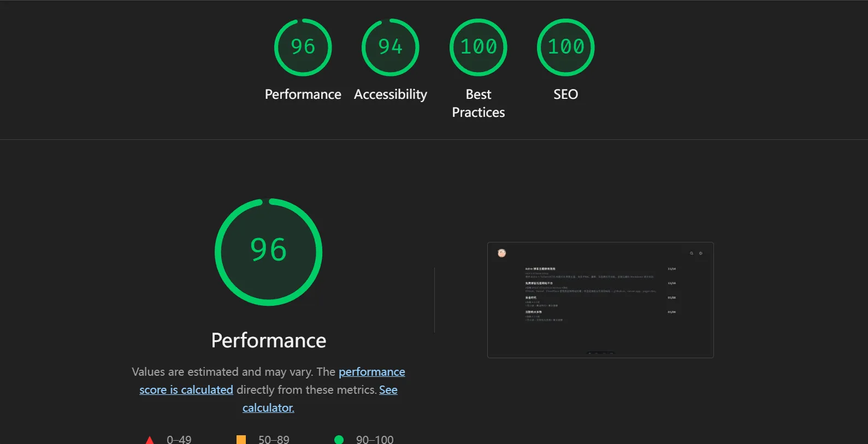Click the large Performance section heading
868x444 pixels.
coord(268,341)
